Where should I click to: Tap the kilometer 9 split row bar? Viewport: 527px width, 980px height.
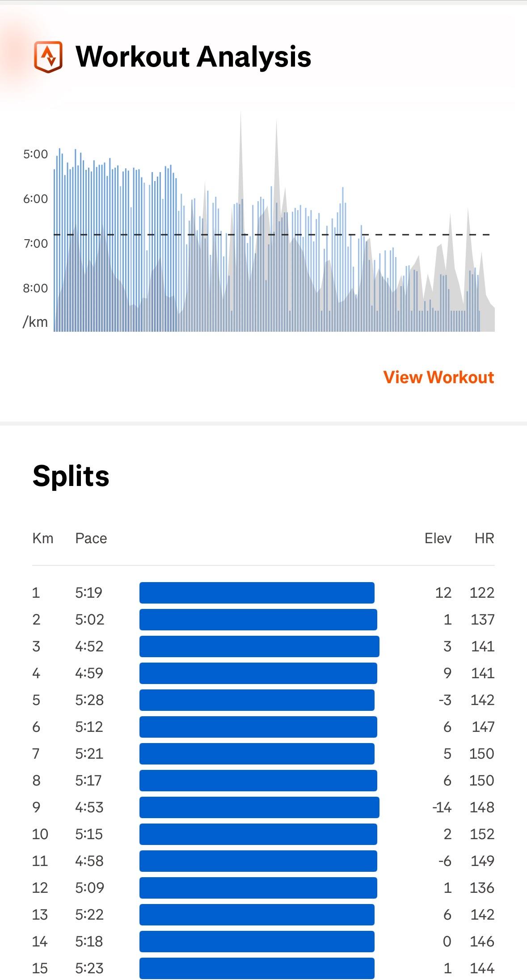[259, 807]
